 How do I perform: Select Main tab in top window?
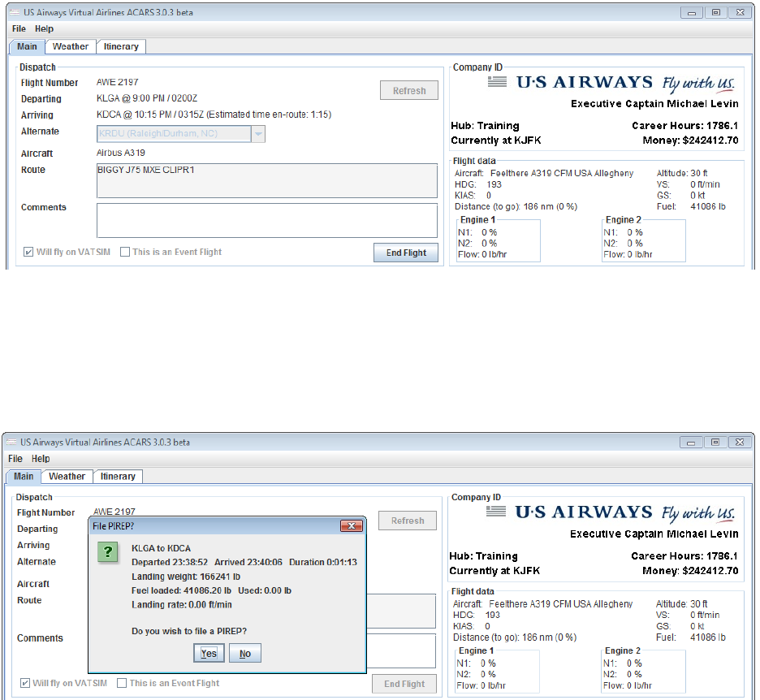pos(27,46)
